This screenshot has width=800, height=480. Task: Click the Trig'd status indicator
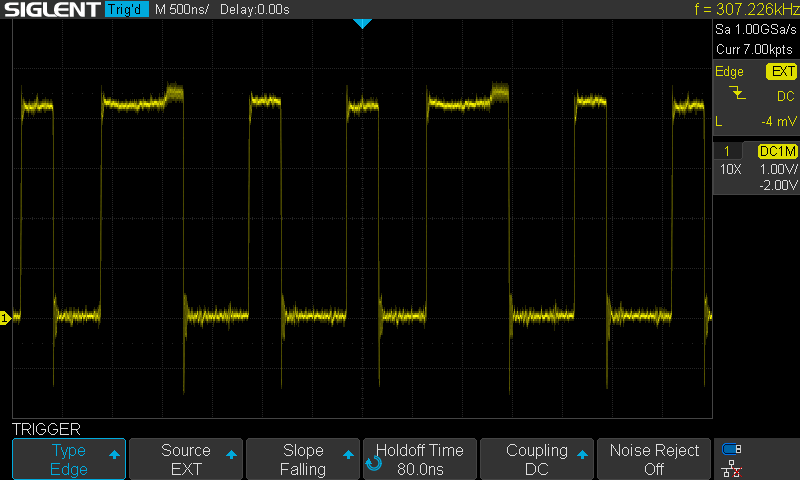point(127,9)
